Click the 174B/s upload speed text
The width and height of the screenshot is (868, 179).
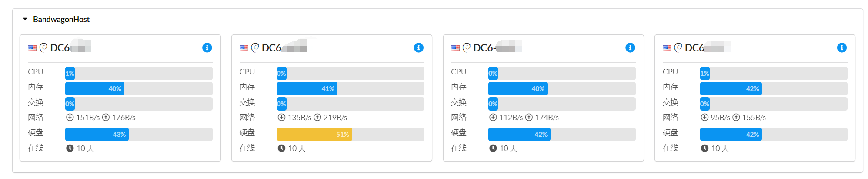tap(547, 118)
